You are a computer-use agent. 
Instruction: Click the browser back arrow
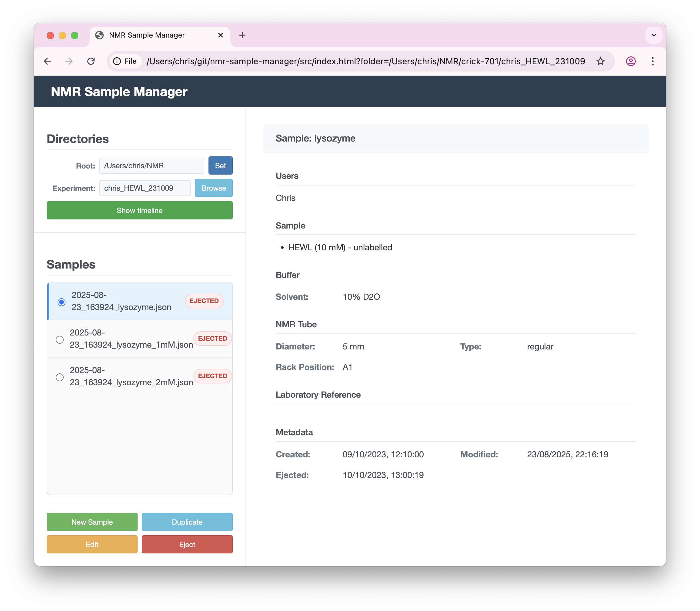[47, 61]
